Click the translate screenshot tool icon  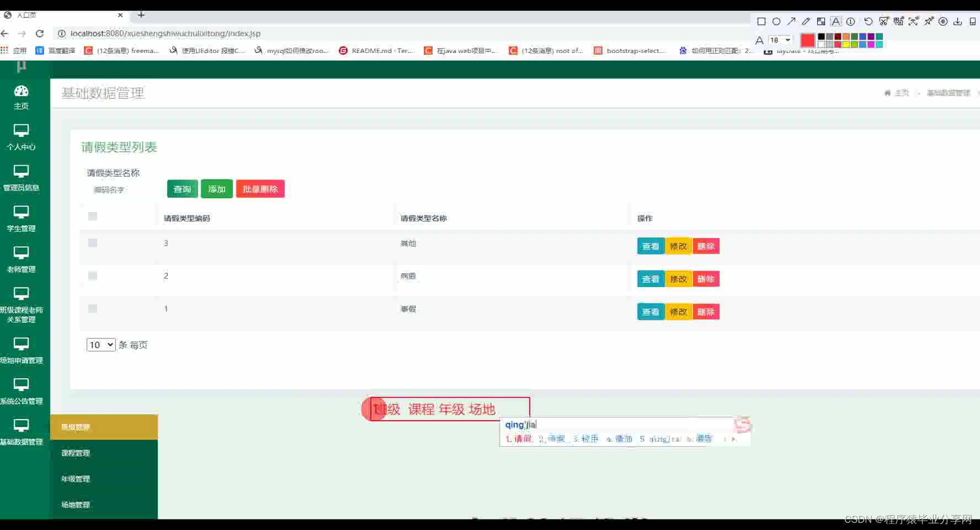899,22
